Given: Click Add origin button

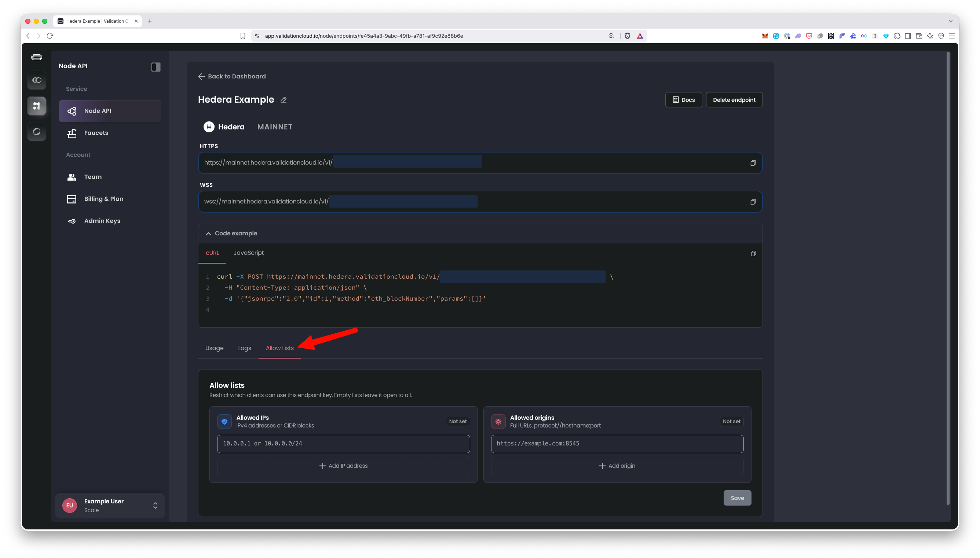Looking at the screenshot, I should pos(617,466).
